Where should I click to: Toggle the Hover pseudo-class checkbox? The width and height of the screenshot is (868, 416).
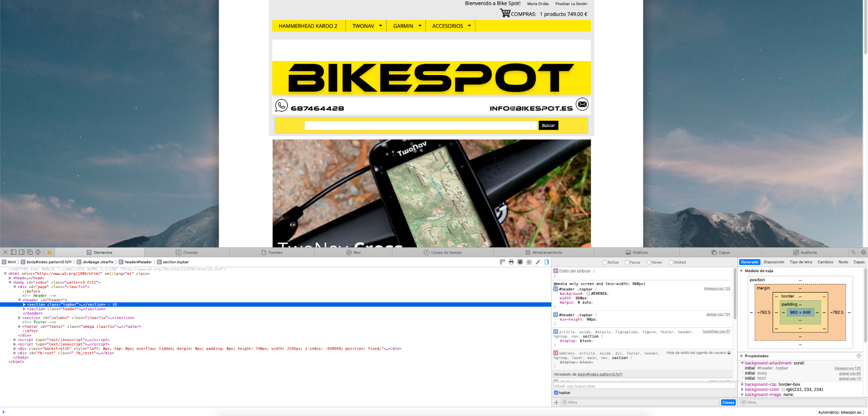coord(649,262)
